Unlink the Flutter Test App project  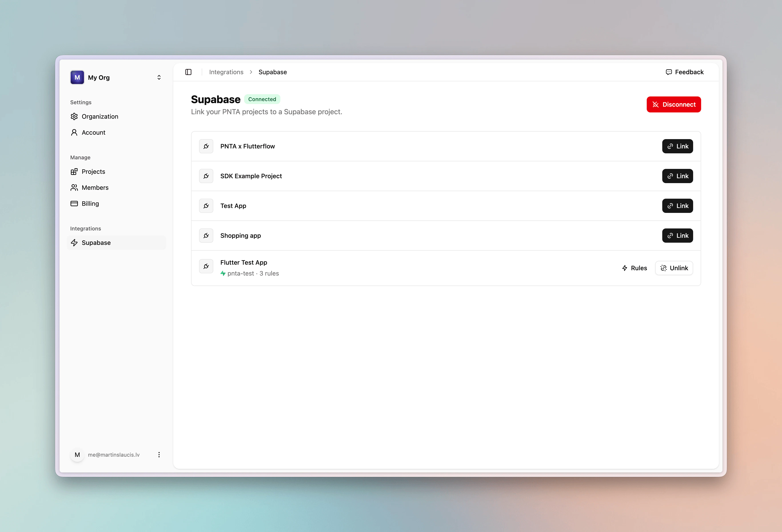pos(674,268)
